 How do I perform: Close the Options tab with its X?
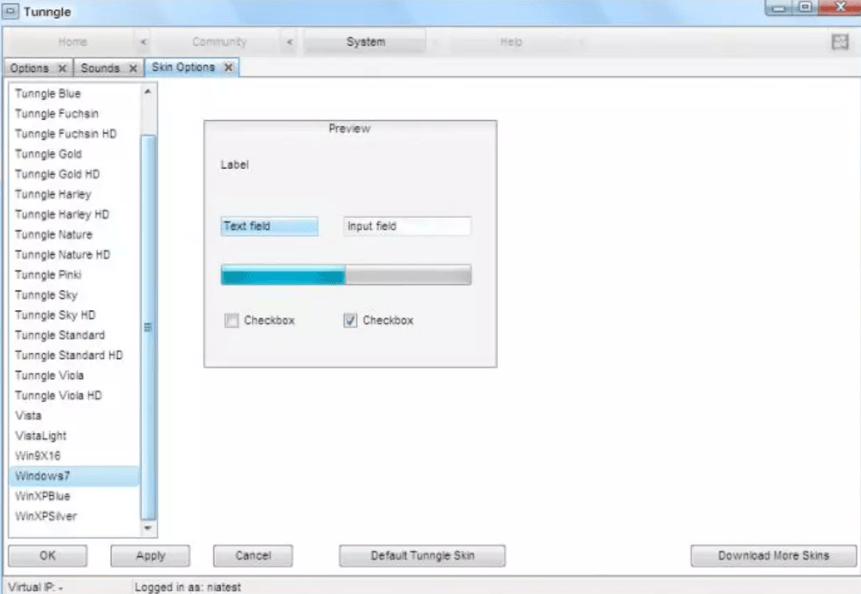coord(62,68)
